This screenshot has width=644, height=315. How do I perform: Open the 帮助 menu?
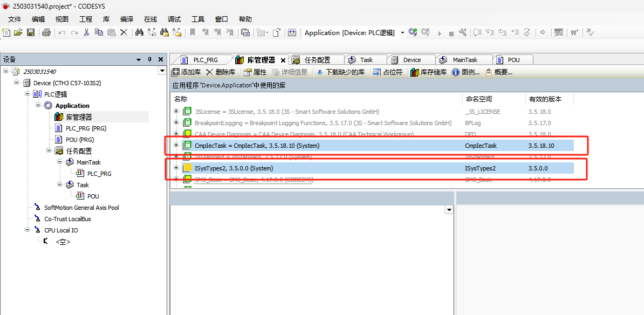(x=245, y=19)
